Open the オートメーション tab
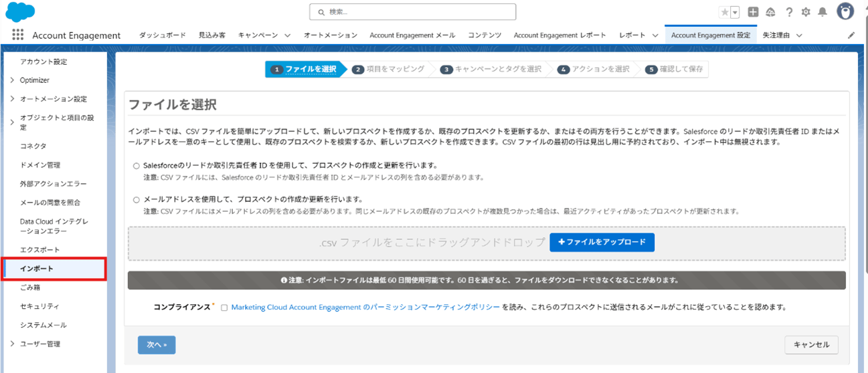 pyautogui.click(x=330, y=35)
